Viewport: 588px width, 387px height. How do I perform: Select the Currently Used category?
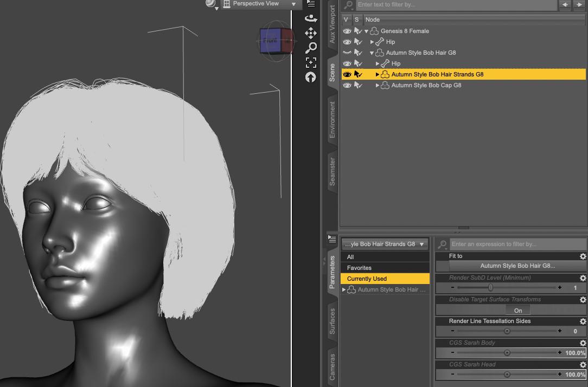[x=385, y=279]
